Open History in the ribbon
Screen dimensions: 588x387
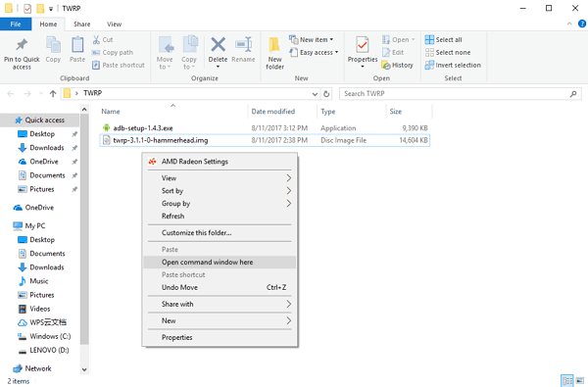(397, 66)
